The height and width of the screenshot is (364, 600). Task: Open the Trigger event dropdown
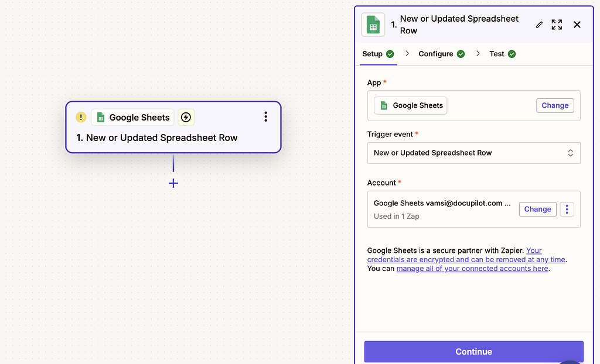point(473,153)
